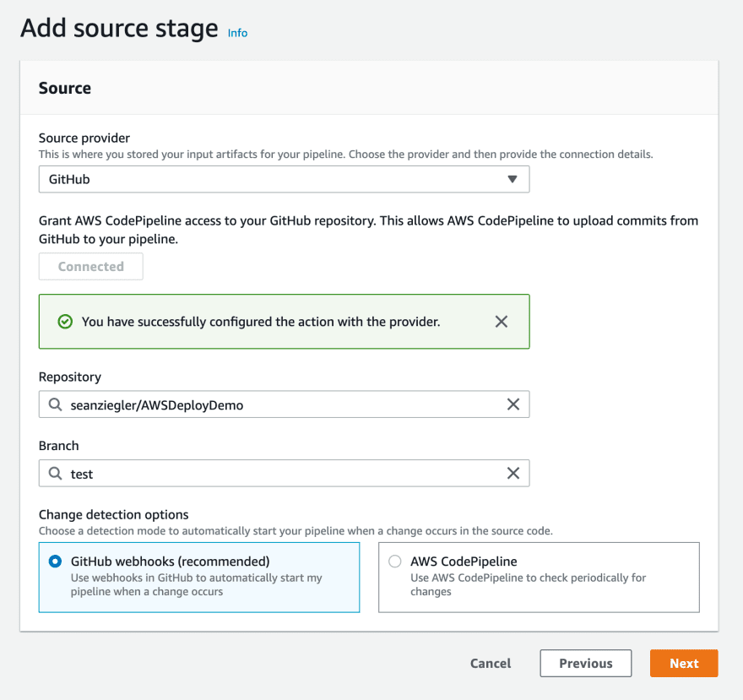This screenshot has width=743, height=700.
Task: Choose the AWS CodePipeline periodic check tile
Action: pyautogui.click(x=539, y=578)
